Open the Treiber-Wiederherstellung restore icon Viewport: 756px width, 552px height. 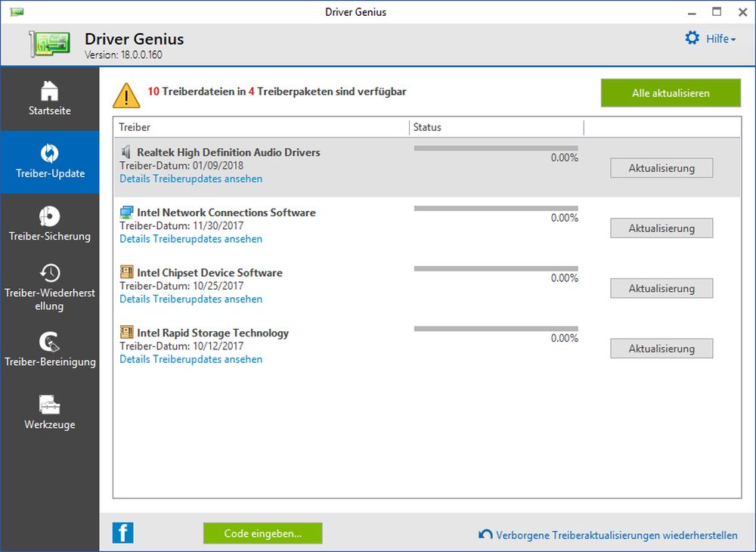50,273
